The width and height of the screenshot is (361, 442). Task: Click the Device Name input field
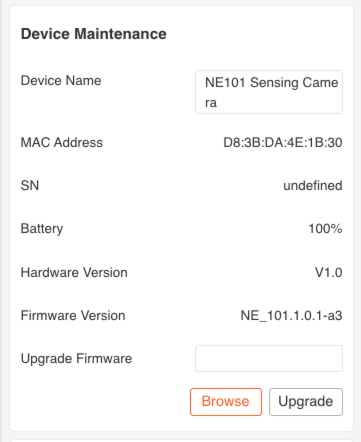click(269, 92)
